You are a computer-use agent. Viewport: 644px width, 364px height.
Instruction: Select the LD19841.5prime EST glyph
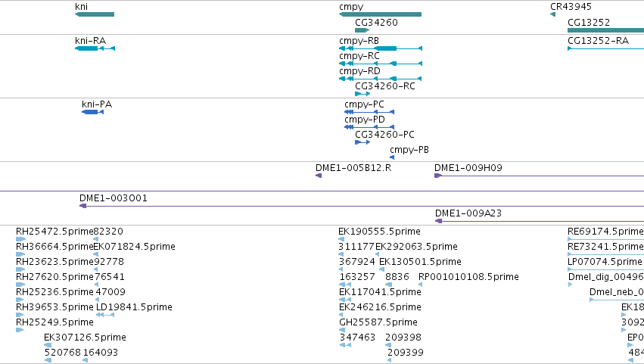tap(105, 315)
